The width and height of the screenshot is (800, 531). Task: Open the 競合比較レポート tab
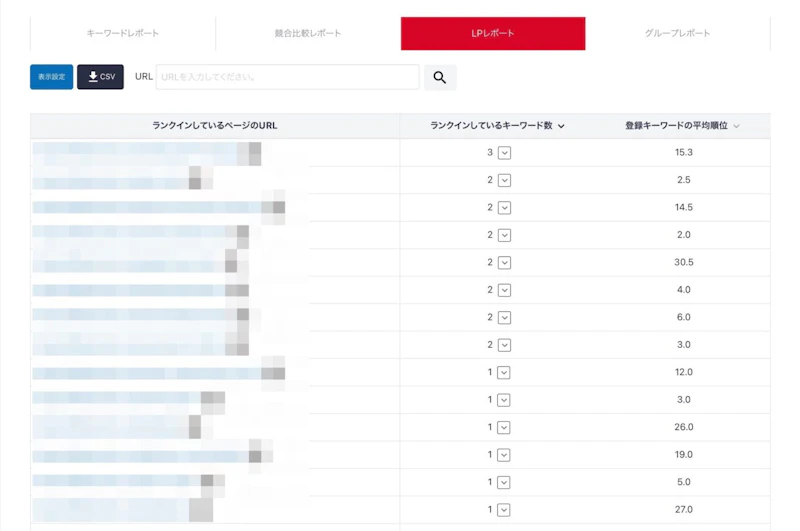[308, 33]
